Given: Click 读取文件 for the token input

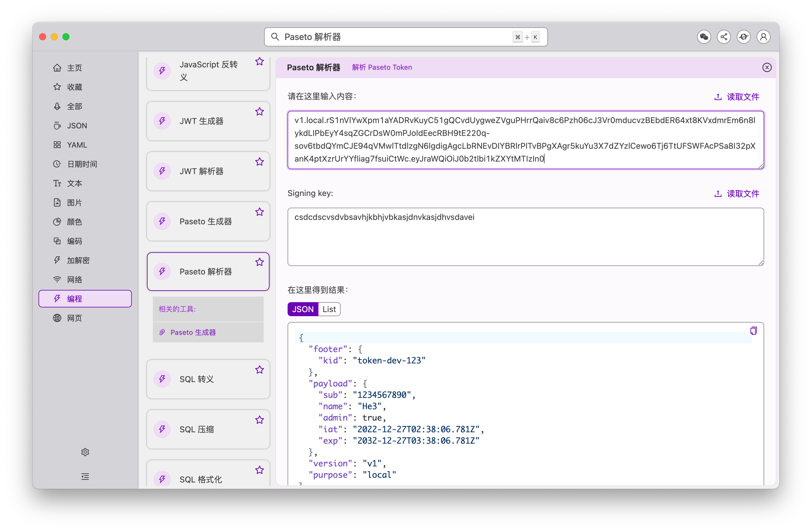Looking at the screenshot, I should click(x=737, y=97).
